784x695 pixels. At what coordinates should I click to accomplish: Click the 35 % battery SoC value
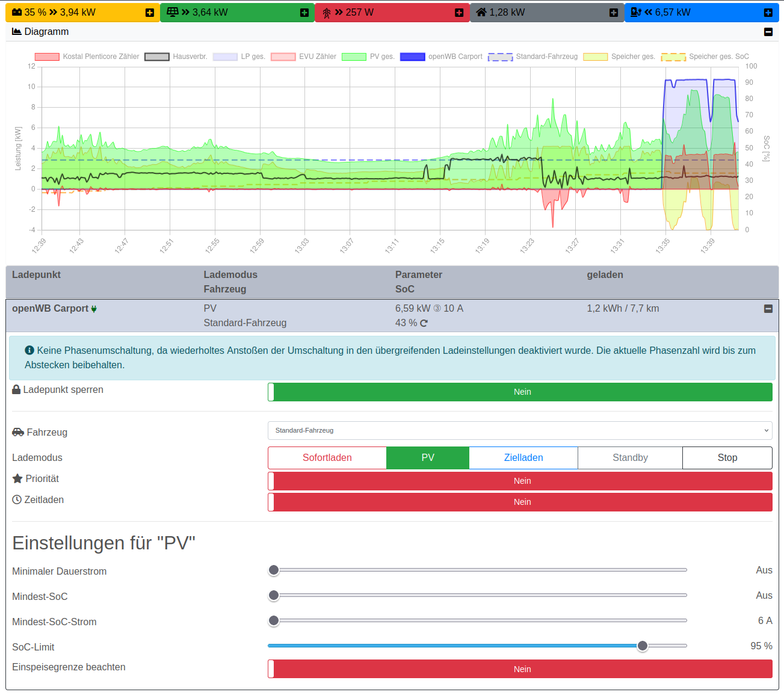(x=35, y=12)
